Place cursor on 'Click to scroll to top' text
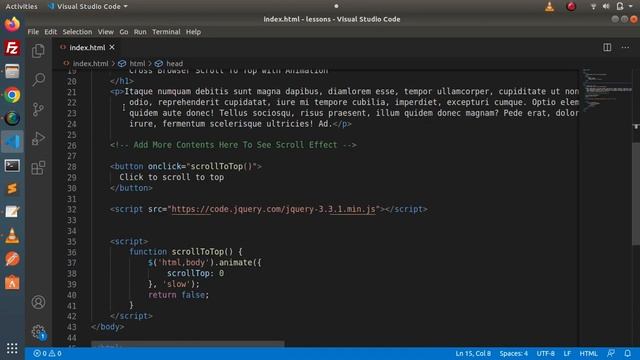The width and height of the screenshot is (640, 360). 171,177
